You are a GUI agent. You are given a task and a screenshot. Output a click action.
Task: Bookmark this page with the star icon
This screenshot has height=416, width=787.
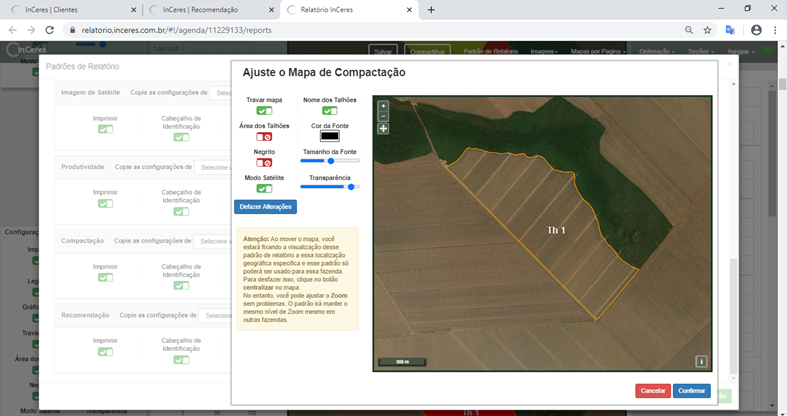click(x=707, y=30)
